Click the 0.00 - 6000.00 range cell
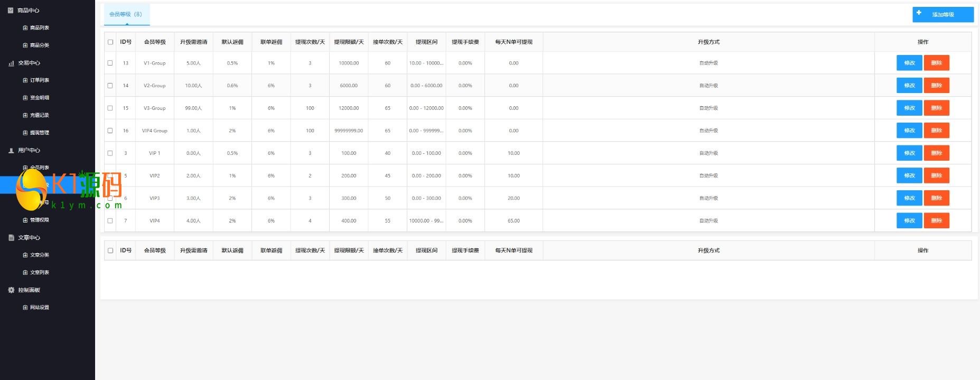Image resolution: width=980 pixels, height=380 pixels. (426, 86)
